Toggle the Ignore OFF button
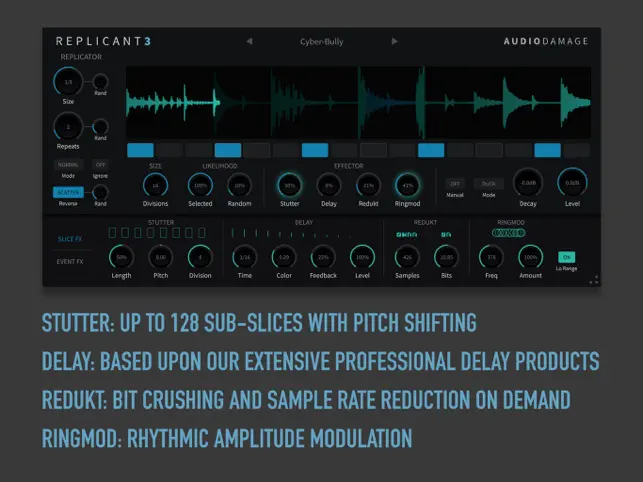 click(x=100, y=164)
